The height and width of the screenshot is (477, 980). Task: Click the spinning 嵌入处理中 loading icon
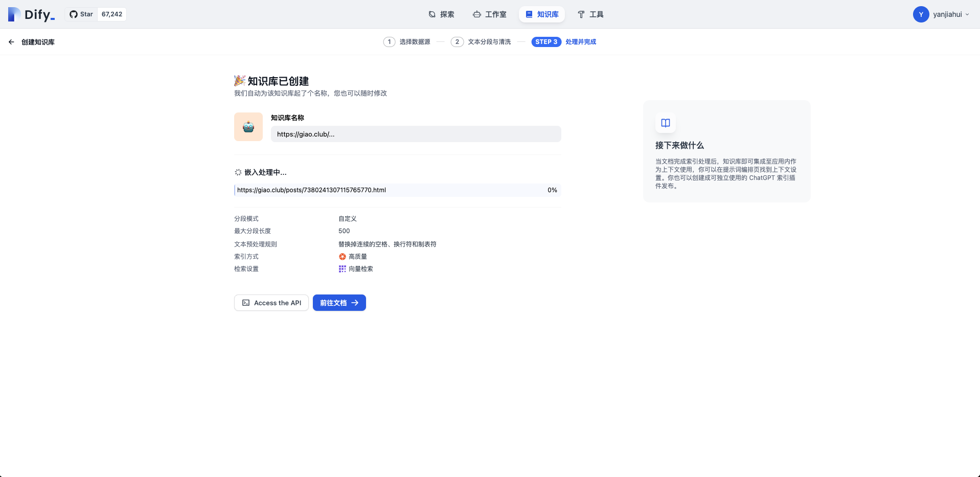(x=238, y=172)
